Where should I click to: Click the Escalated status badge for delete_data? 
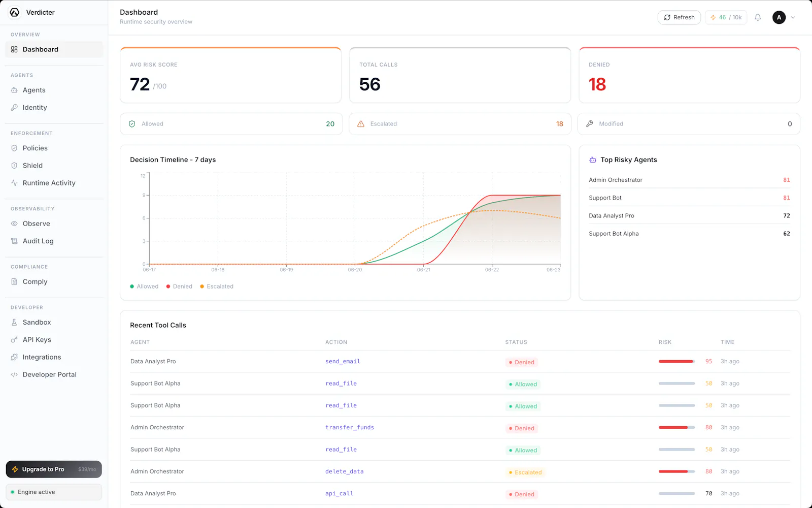coord(525,472)
